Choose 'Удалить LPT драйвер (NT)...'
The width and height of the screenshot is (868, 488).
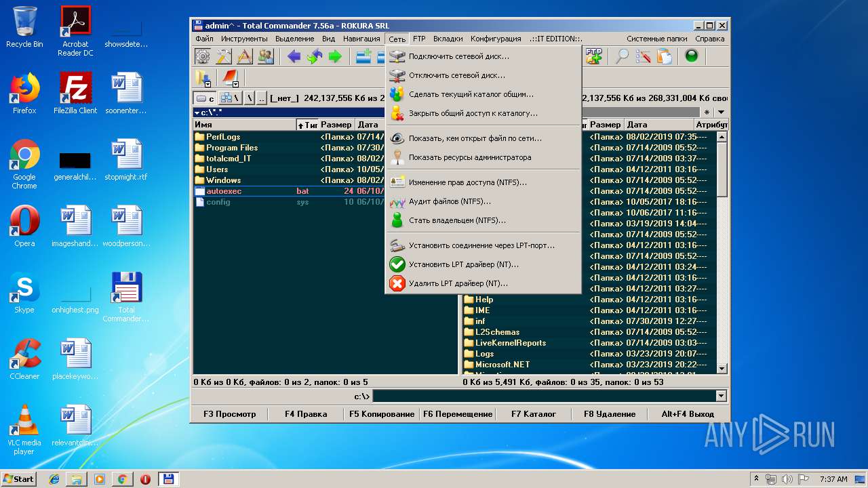[x=484, y=283]
